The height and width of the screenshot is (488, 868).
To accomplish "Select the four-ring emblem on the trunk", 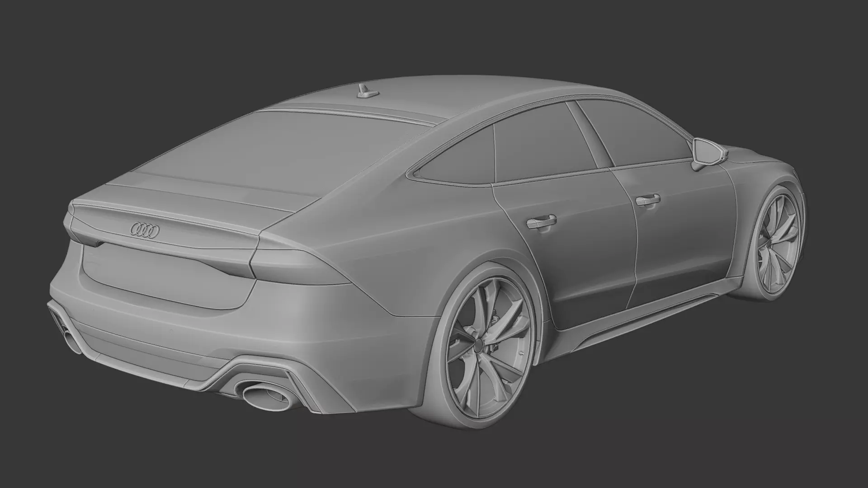I will [145, 231].
